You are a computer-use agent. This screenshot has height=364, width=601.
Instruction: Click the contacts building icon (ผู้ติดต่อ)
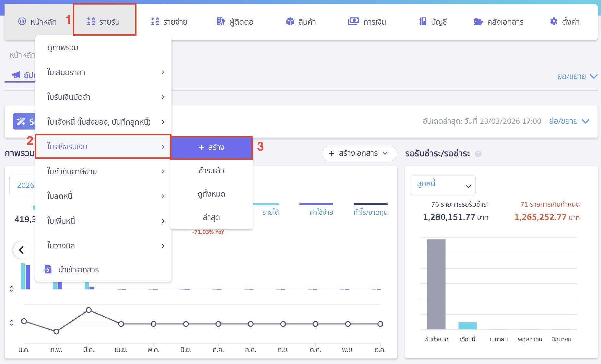coord(221,22)
